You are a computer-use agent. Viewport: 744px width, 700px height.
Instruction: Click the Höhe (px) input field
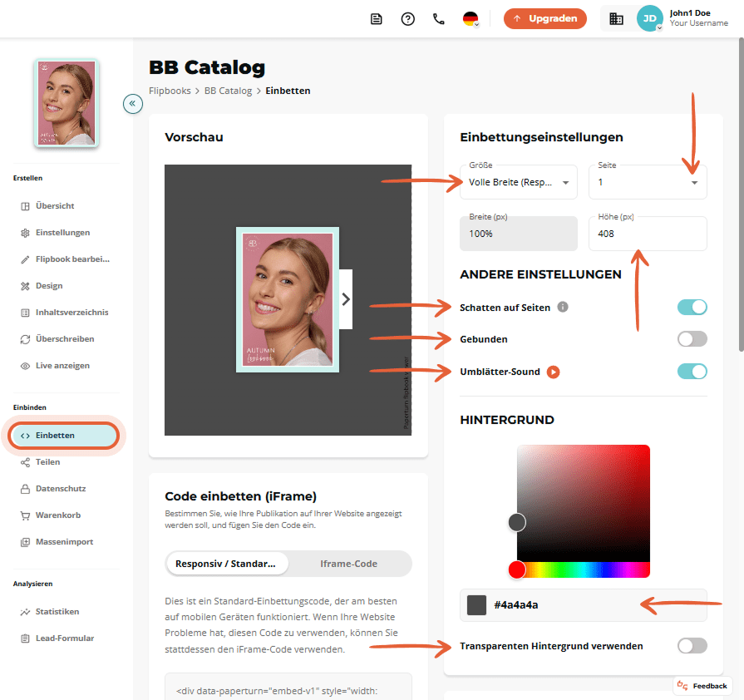tap(648, 234)
